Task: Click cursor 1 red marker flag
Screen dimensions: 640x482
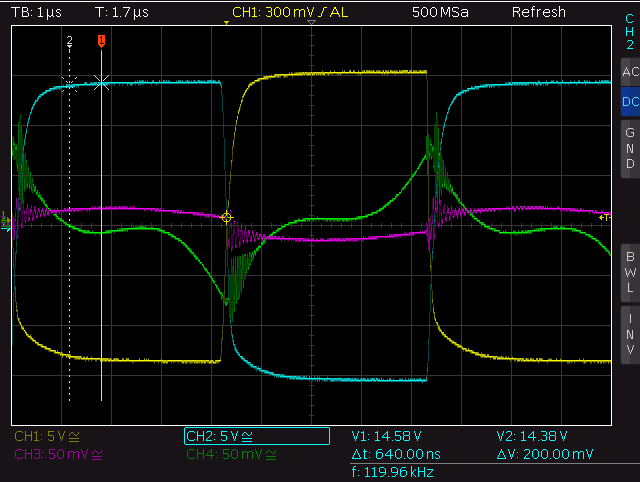Action: tap(101, 40)
